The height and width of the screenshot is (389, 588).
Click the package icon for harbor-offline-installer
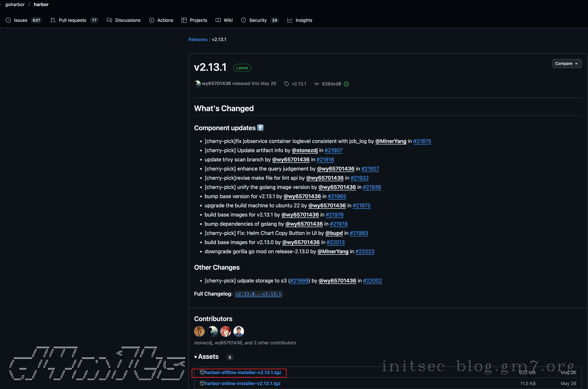[202, 372]
